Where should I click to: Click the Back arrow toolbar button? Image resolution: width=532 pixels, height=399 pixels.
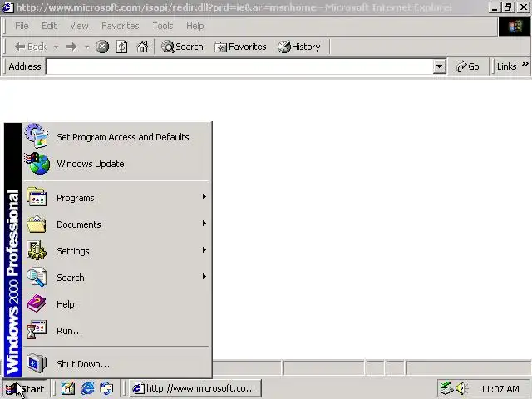(x=30, y=47)
